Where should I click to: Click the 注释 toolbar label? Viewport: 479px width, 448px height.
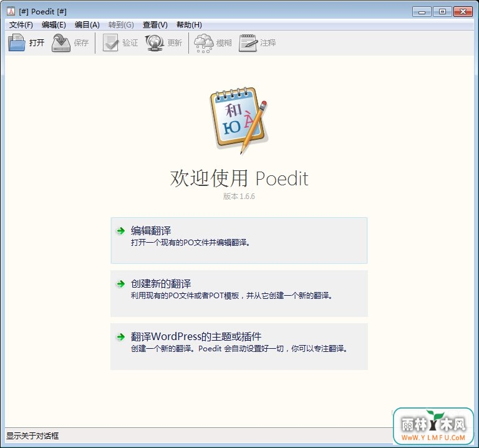pyautogui.click(x=268, y=43)
